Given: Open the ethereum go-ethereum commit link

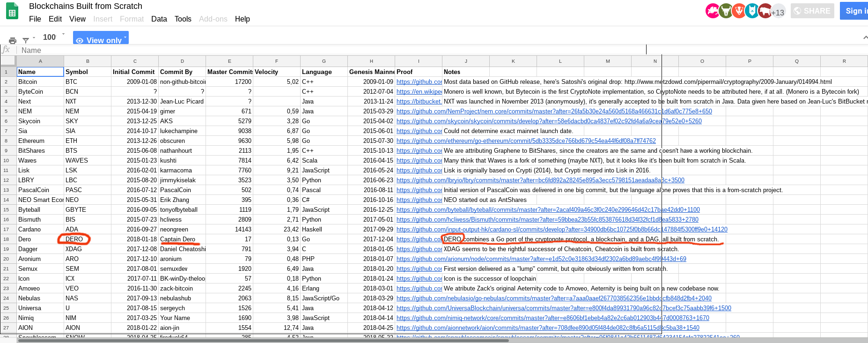Looking at the screenshot, I should pos(526,141).
